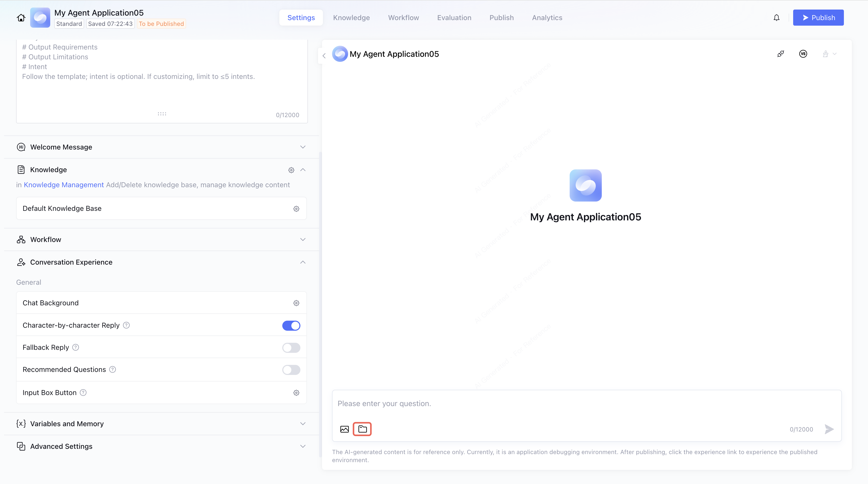Viewport: 868px width, 484px height.
Task: Open the Analytics tab
Action: [547, 18]
